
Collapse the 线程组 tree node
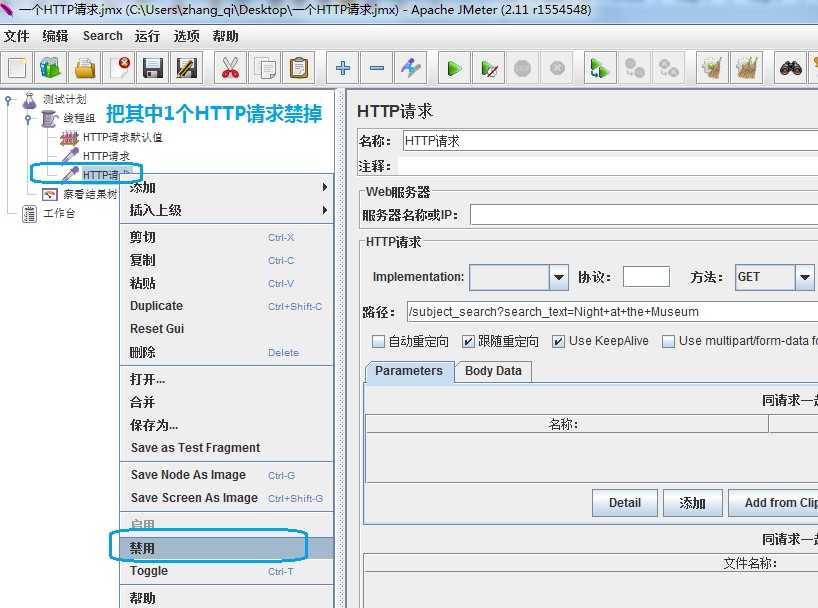(x=28, y=118)
